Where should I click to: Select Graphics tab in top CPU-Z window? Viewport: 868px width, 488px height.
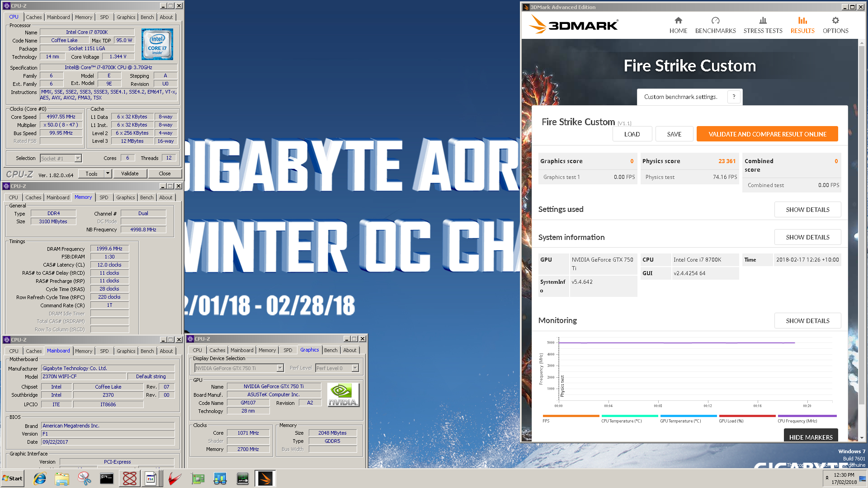[126, 17]
